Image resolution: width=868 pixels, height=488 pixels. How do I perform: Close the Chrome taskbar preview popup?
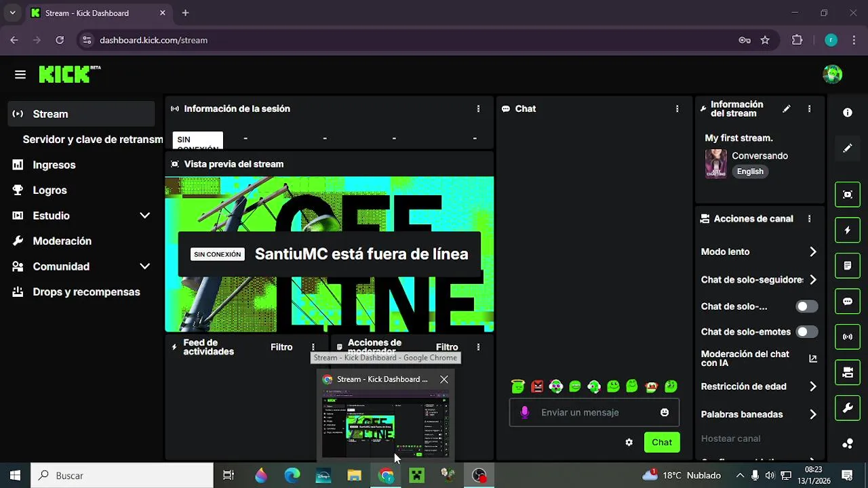443,380
